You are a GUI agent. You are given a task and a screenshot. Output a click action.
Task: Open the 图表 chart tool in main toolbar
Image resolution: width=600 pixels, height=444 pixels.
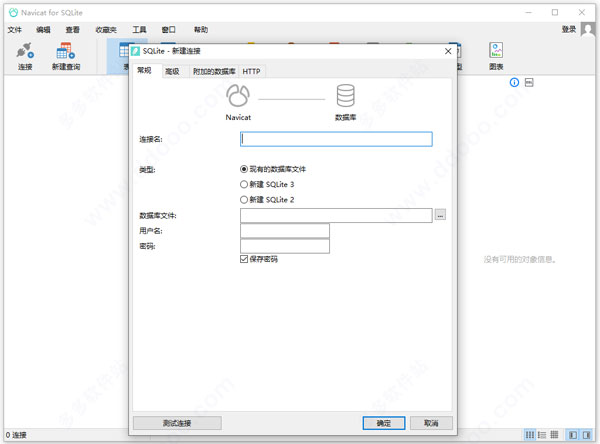coord(496,57)
